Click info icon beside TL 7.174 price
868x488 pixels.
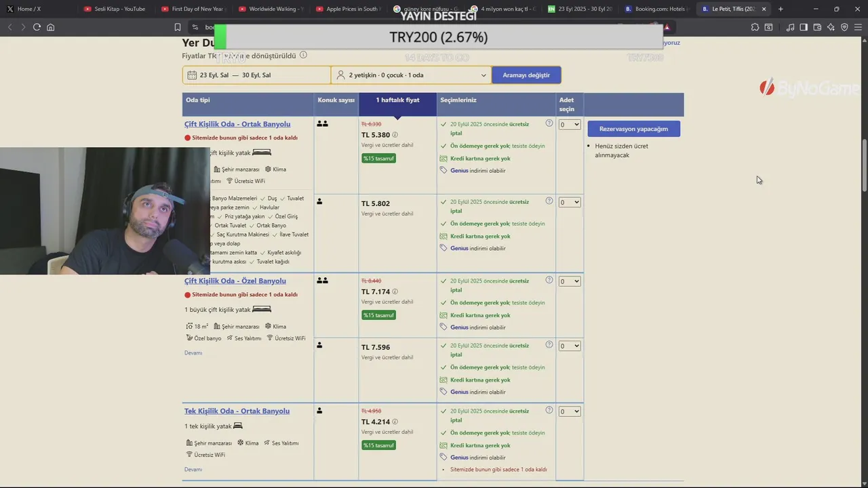(x=395, y=291)
